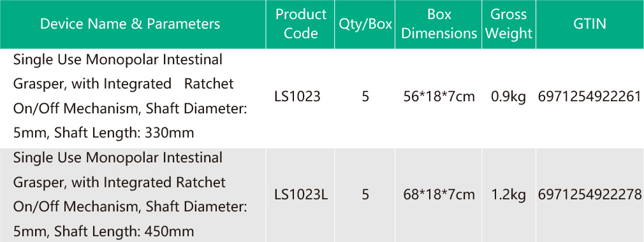Click quantity 5 in the LS1023 row
This screenshot has height=242, width=644.
coord(365,97)
